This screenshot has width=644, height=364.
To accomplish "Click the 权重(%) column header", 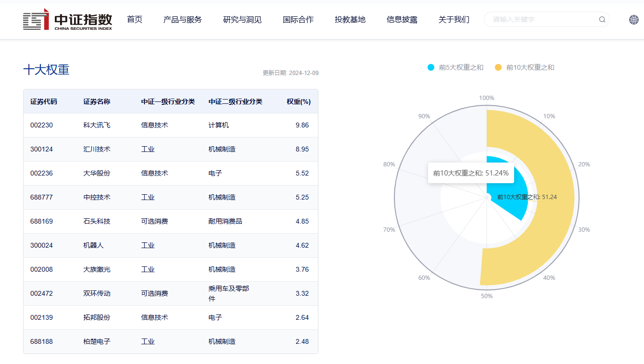I will [299, 101].
